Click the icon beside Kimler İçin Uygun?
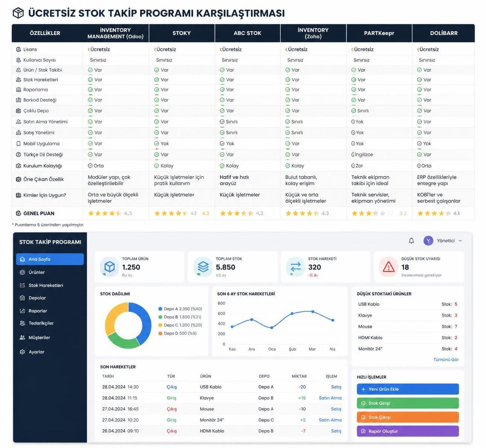486x448 pixels. 19,195
